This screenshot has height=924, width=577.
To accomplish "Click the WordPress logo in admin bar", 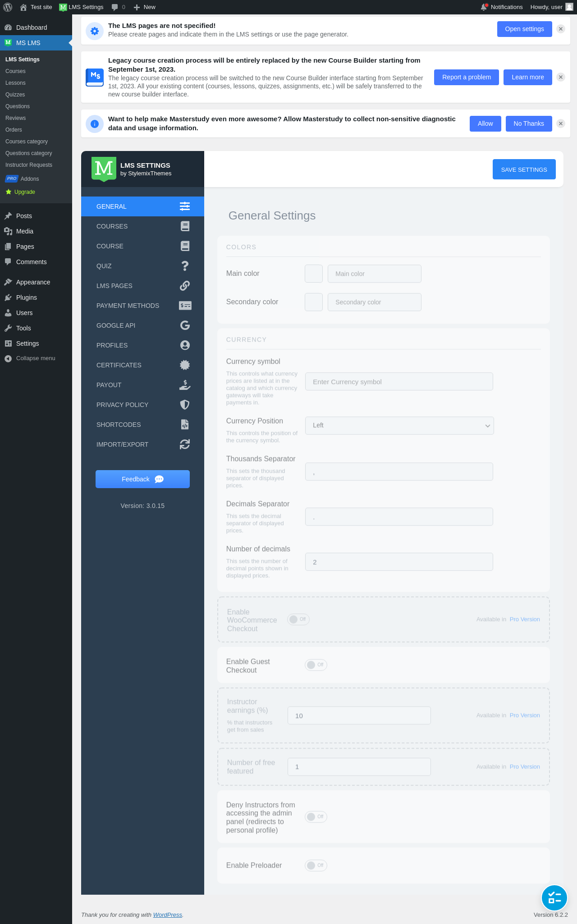I will pyautogui.click(x=8, y=7).
